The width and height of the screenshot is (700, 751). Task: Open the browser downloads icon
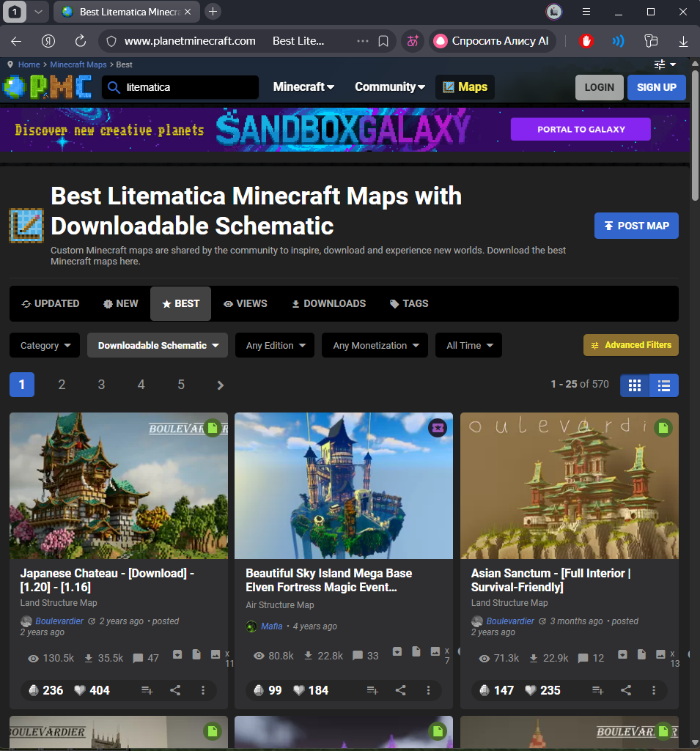click(683, 41)
